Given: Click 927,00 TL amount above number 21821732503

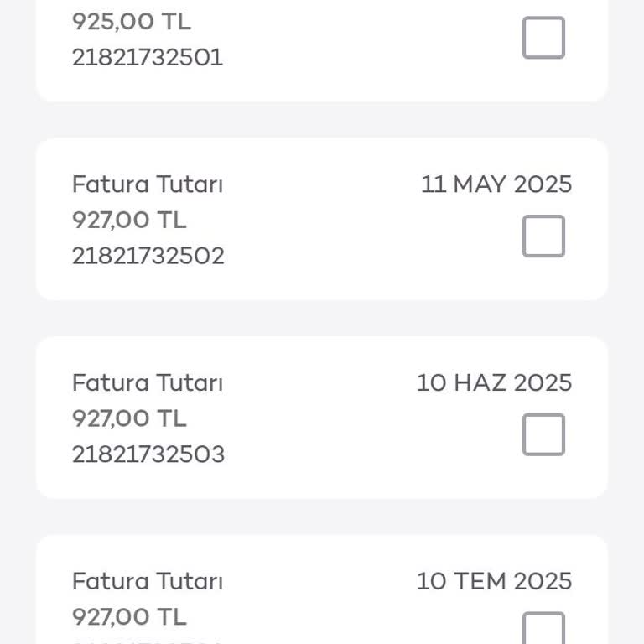Looking at the screenshot, I should click(129, 418).
